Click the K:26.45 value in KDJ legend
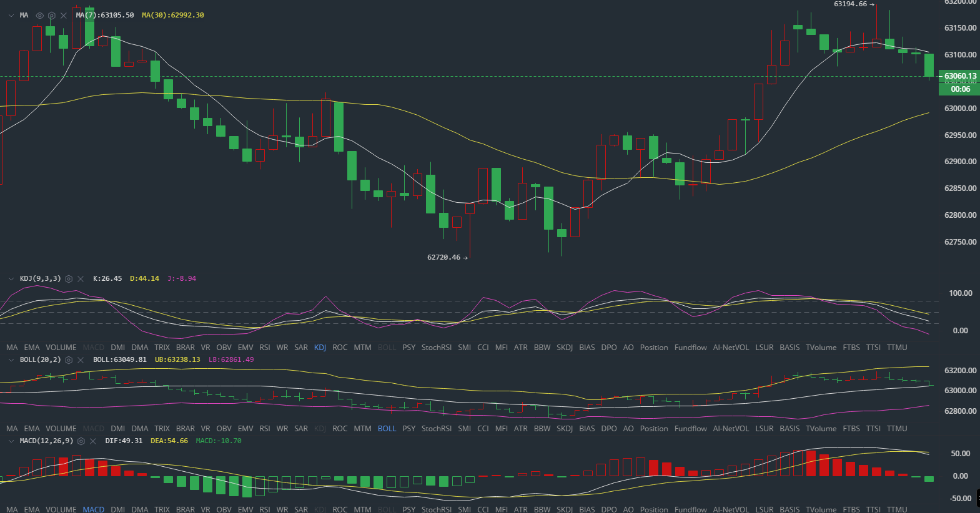Image resolution: width=980 pixels, height=513 pixels. [x=107, y=278]
